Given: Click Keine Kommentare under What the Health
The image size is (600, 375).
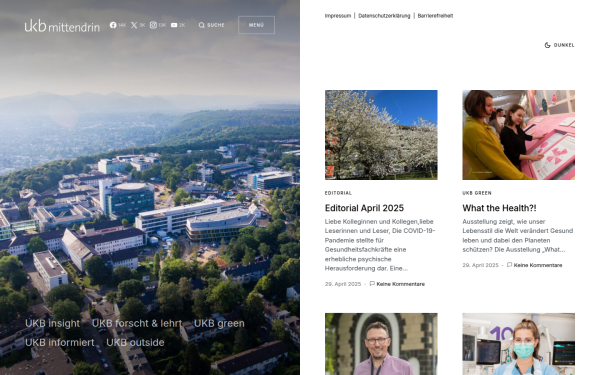Looking at the screenshot, I should (538, 265).
